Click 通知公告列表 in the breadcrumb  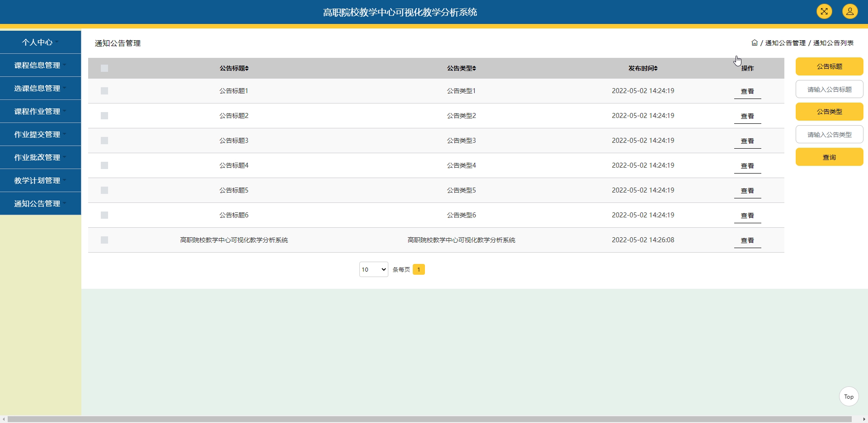(833, 43)
